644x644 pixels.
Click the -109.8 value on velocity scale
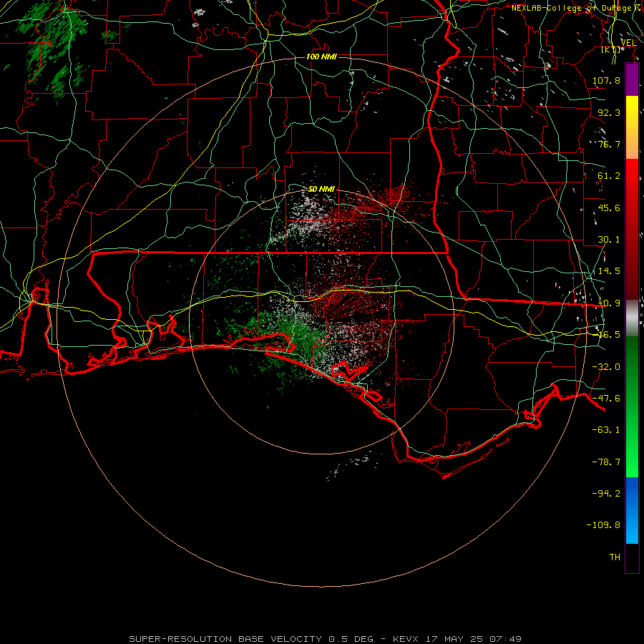pyautogui.click(x=603, y=525)
